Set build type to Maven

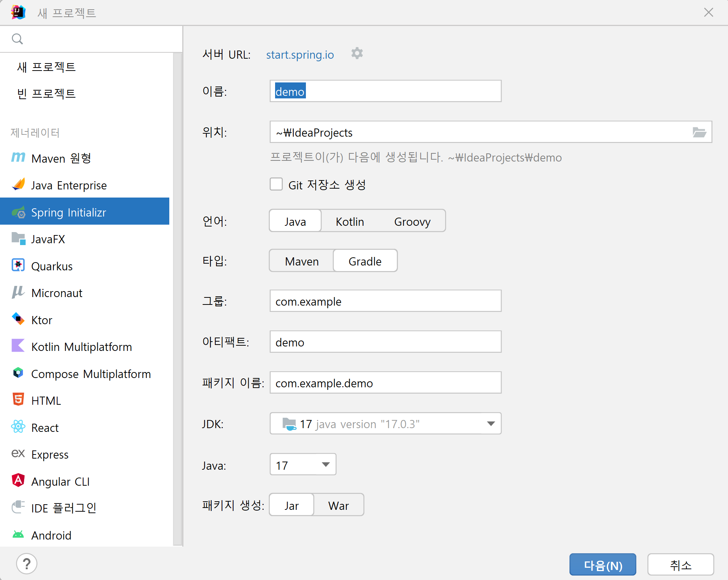(301, 261)
